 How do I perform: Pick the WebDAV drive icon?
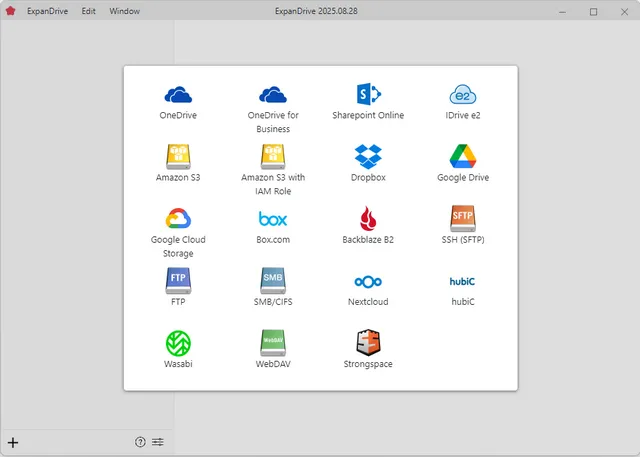[273, 343]
